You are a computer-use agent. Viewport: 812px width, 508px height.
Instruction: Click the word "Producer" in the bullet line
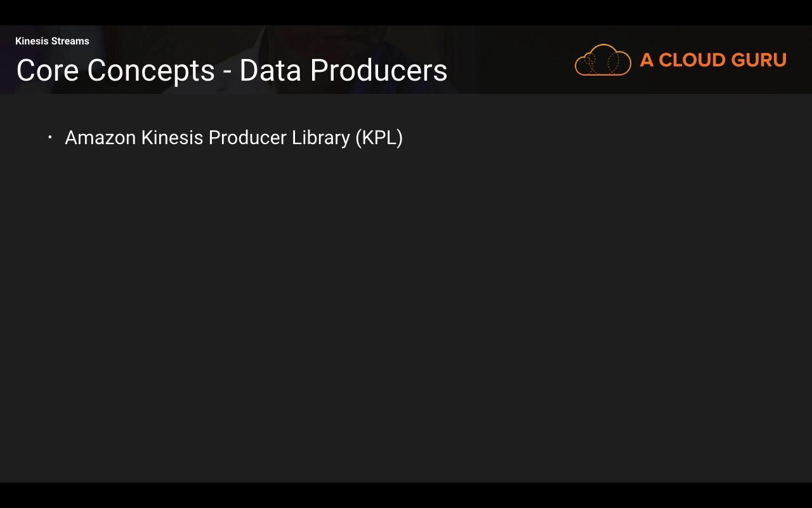coord(247,138)
